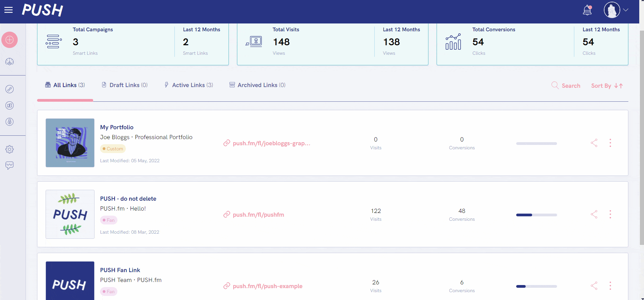Click Total Visits '148' value
The height and width of the screenshot is (300, 644).
[282, 42]
